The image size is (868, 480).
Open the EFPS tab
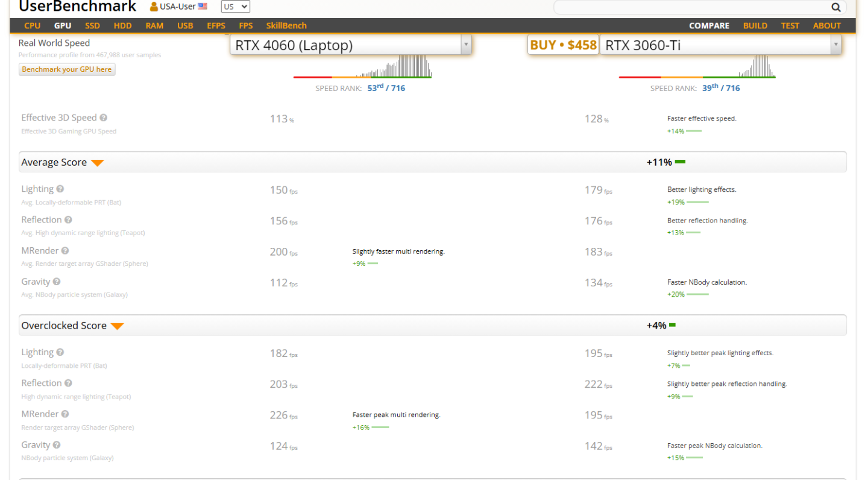(216, 25)
